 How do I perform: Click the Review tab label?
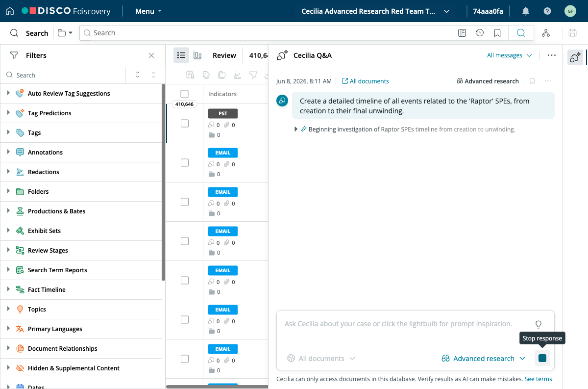(224, 55)
